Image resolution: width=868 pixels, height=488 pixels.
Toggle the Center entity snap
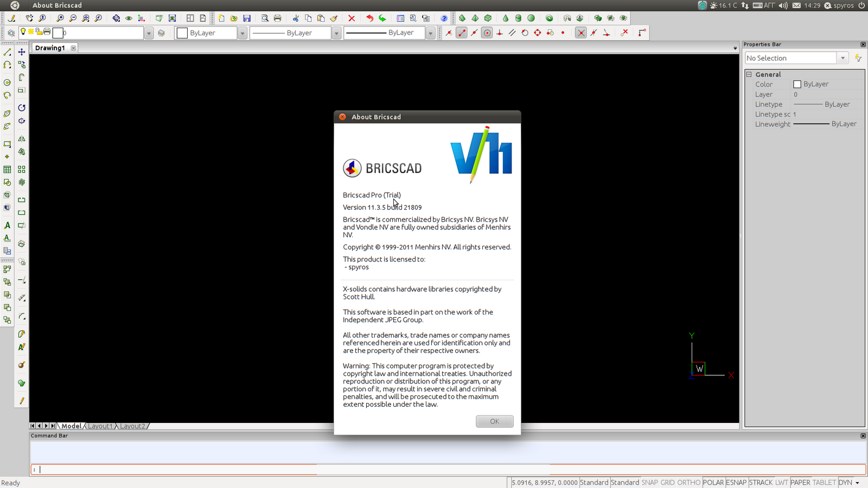487,33
